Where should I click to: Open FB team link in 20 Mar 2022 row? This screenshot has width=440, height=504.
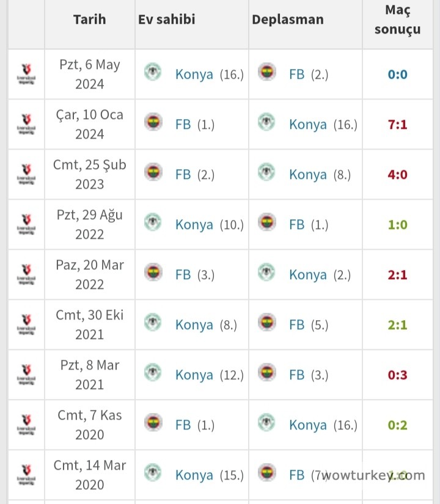[183, 275]
